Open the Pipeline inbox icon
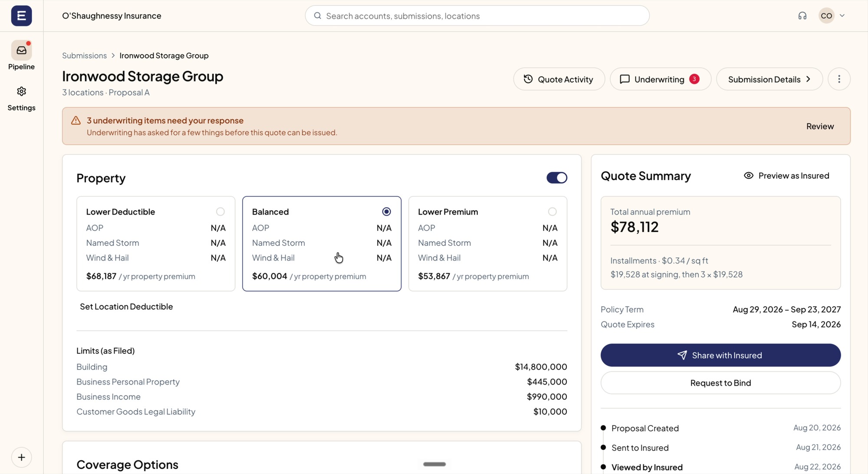Viewport: 868px width, 474px height. [21, 50]
